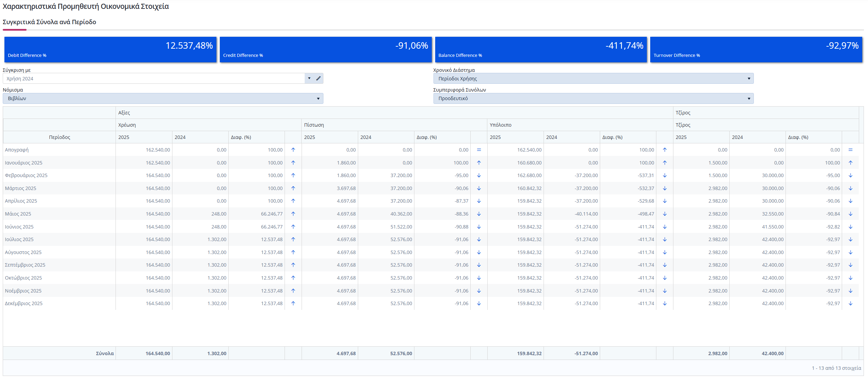Click the Υπόλοιπο column group header
This screenshot has width=868, height=379.
coord(580,125)
